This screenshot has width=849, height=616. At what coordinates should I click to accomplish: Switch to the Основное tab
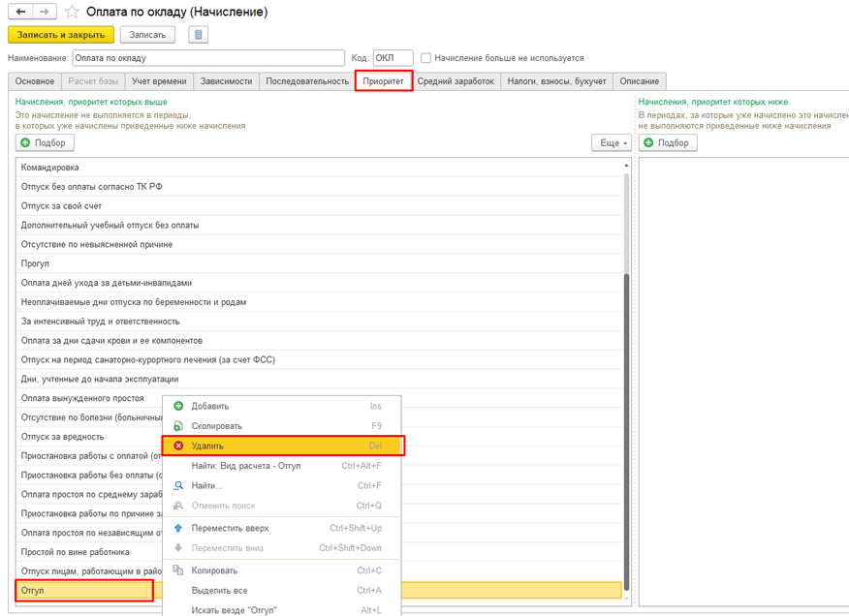(35, 81)
